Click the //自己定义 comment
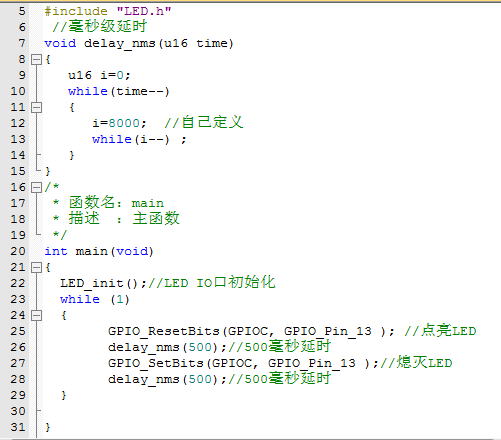Viewport: 501px width, 440px height. point(204,122)
